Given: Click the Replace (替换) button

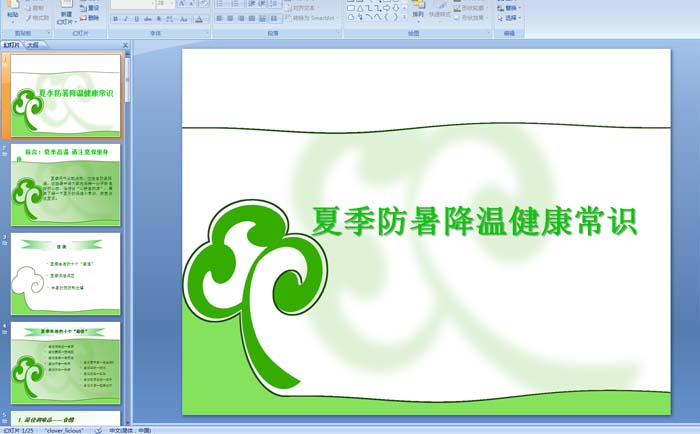Looking at the screenshot, I should 508,8.
